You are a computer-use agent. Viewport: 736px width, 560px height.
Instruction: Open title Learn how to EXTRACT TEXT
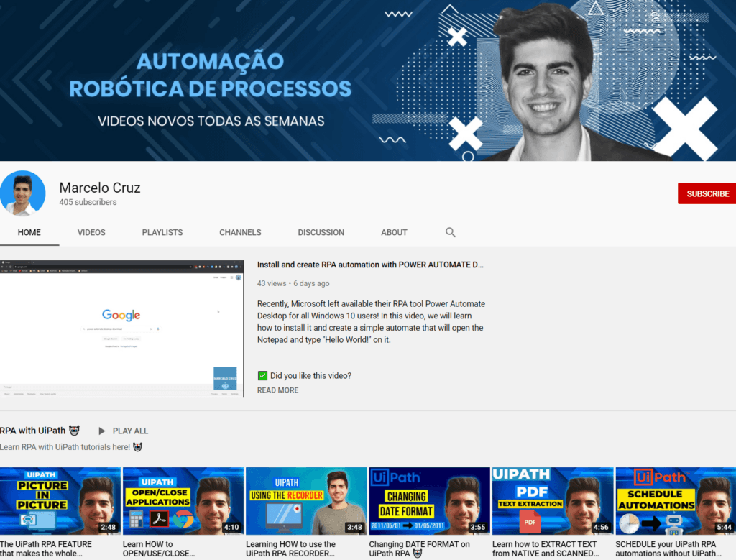(546, 548)
